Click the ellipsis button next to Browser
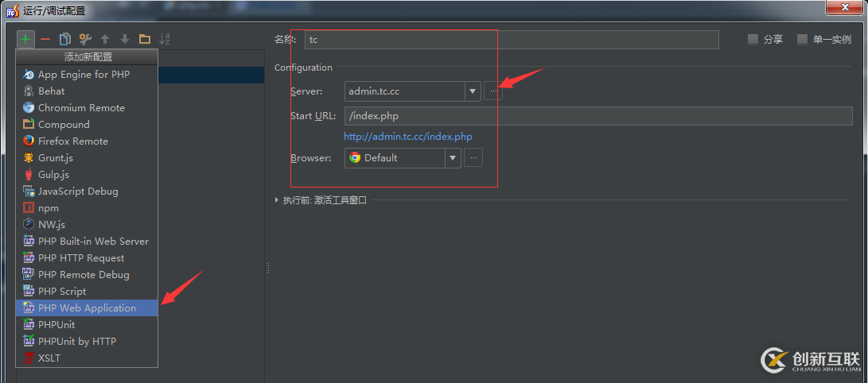 pos(473,157)
